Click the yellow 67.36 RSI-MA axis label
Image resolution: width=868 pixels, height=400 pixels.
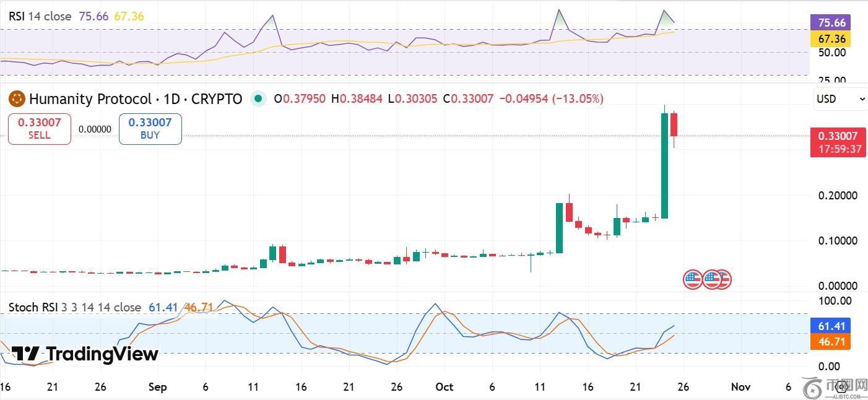[830, 39]
